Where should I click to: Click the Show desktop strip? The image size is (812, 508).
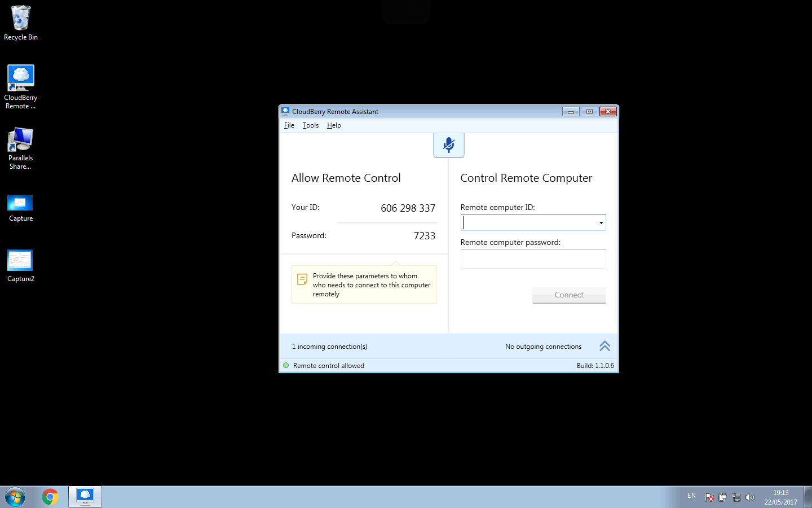808,497
